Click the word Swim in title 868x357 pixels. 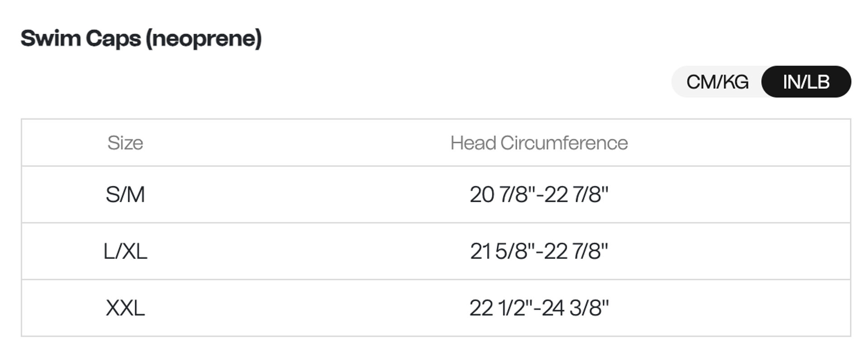[x=51, y=38]
